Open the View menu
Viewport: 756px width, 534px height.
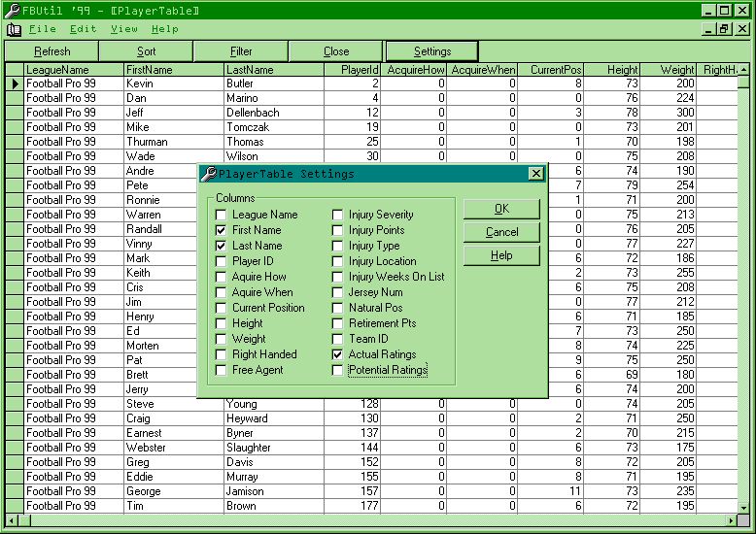(124, 29)
